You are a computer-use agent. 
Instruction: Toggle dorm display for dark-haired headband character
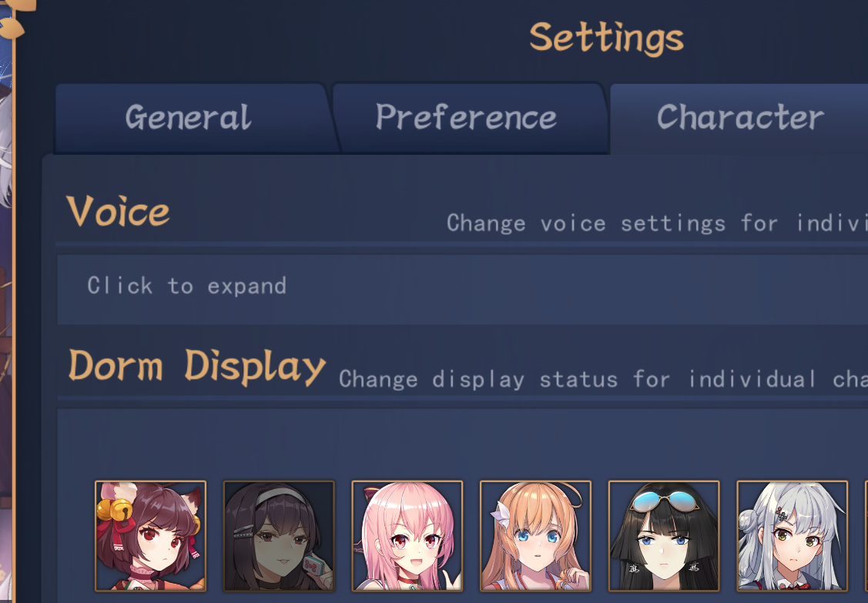(x=279, y=535)
